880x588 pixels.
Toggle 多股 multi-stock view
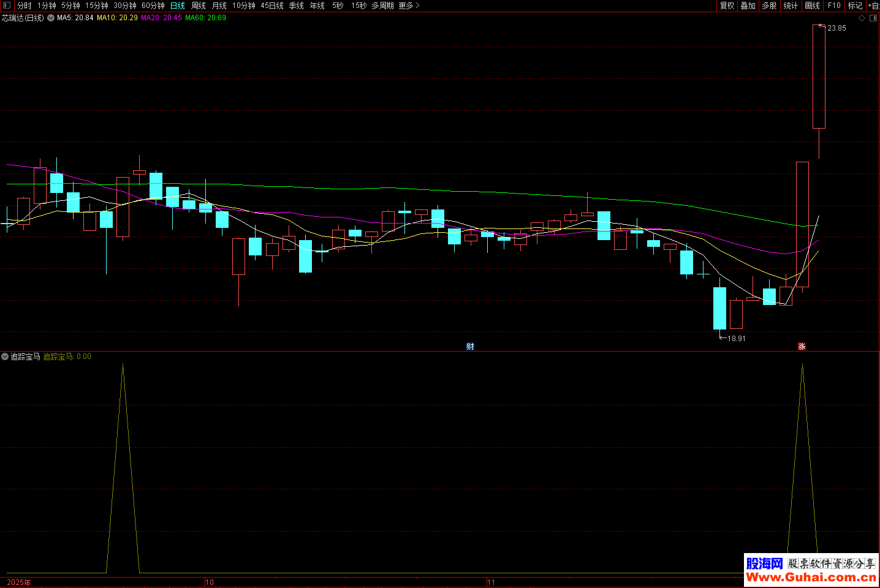coord(769,6)
